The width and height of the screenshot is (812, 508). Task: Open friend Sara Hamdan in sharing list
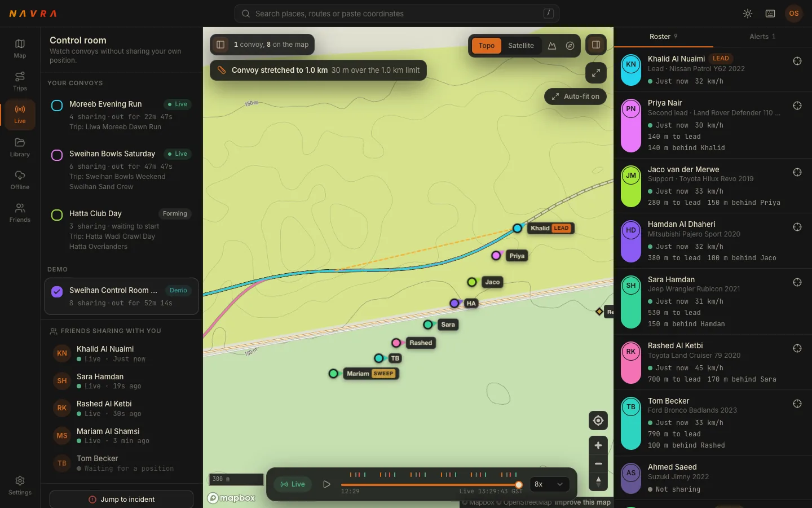click(121, 381)
